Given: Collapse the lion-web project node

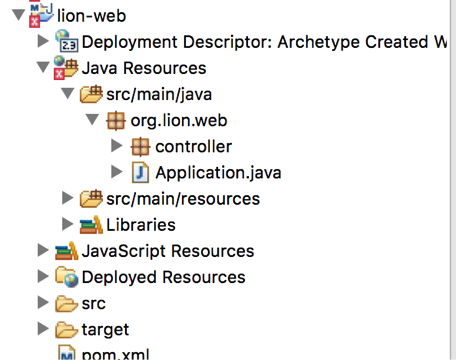Looking at the screenshot, I should pyautogui.click(x=18, y=15).
